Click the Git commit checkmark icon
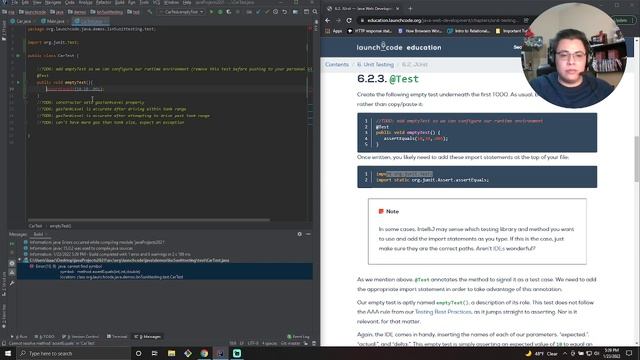 [267, 12]
